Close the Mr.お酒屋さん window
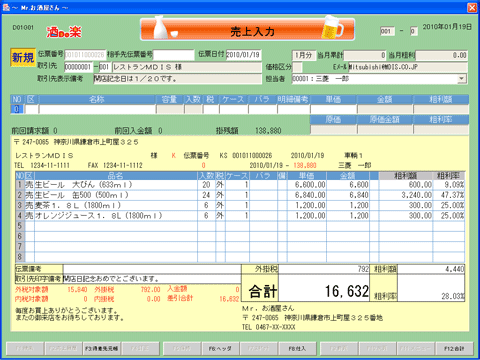Viewport: 480px width, 360px height. click(x=472, y=7)
